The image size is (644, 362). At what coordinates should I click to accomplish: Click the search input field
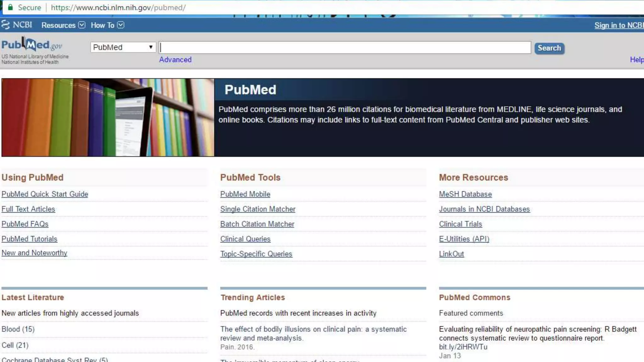point(345,47)
